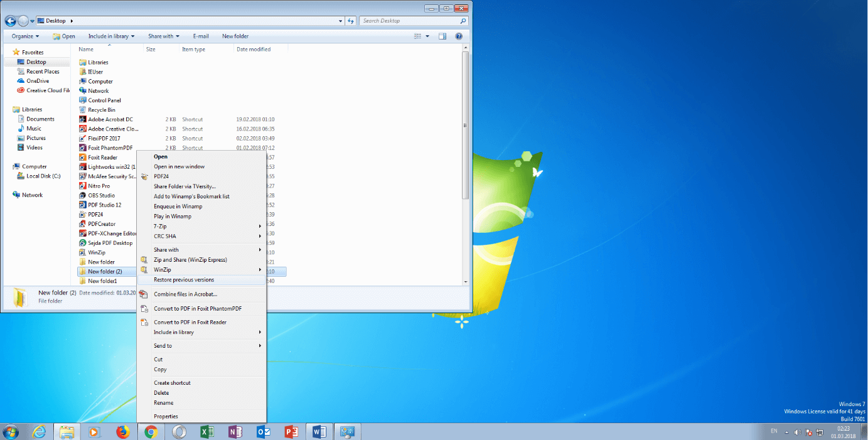The image size is (868, 440).
Task: Click the file list scroll up arrow
Action: (x=465, y=48)
